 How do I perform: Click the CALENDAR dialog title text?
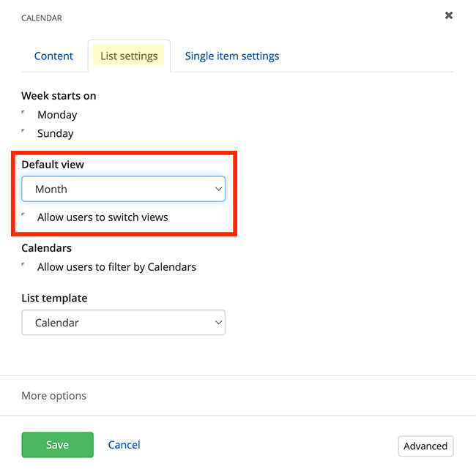[x=42, y=18]
